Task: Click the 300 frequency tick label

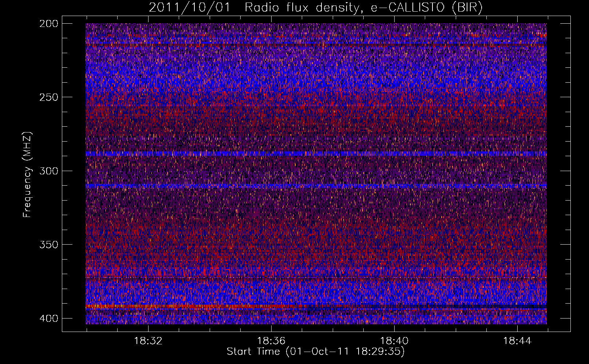Action: [48, 171]
